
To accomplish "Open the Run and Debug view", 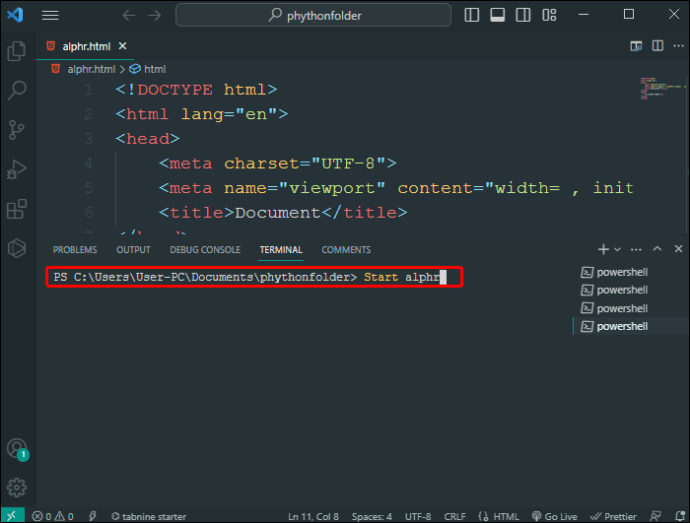I will [16, 170].
